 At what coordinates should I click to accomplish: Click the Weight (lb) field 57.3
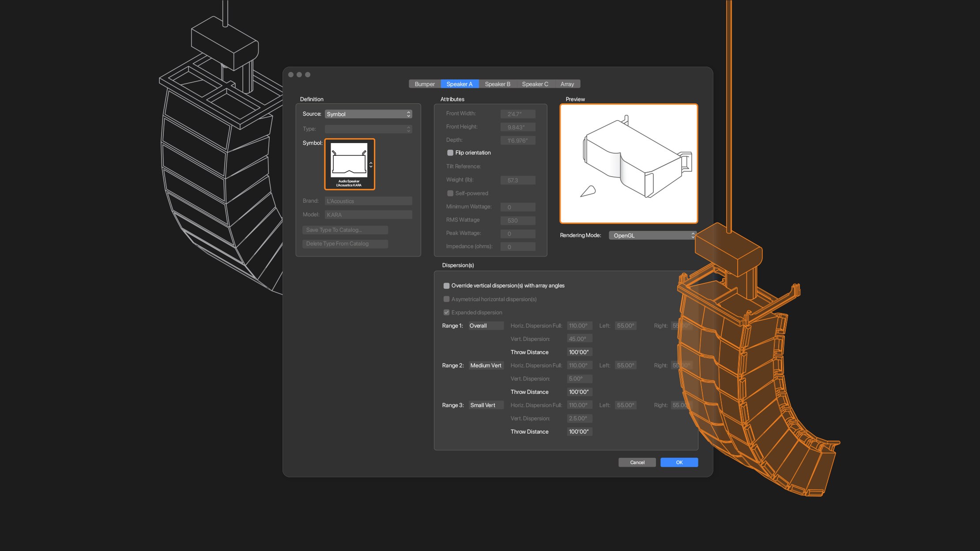[x=518, y=180]
